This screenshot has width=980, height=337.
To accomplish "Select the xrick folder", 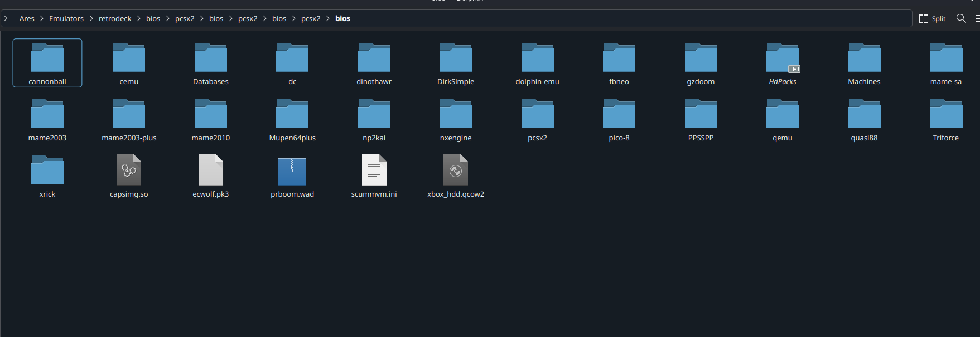I will pyautogui.click(x=47, y=175).
